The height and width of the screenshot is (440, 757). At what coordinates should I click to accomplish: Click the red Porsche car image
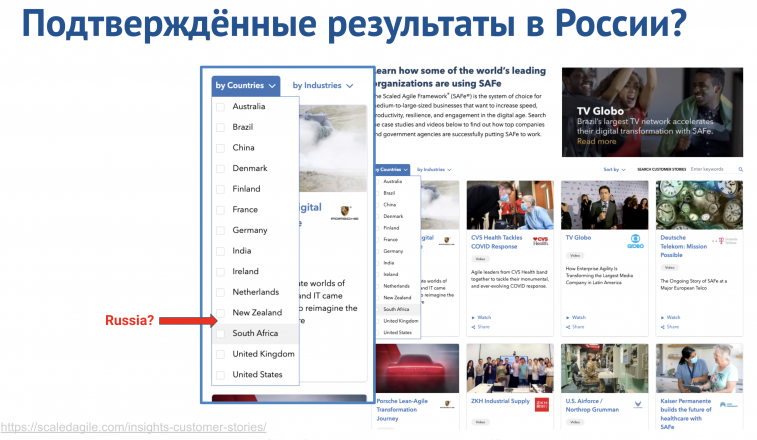pos(418,368)
